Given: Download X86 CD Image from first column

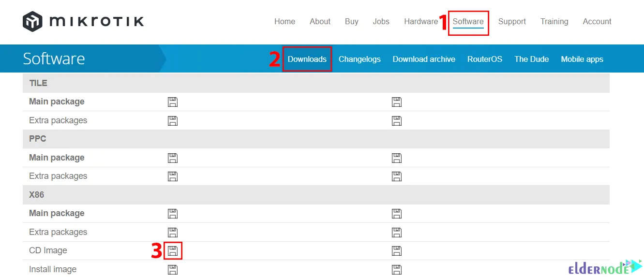Looking at the screenshot, I should pyautogui.click(x=173, y=250).
